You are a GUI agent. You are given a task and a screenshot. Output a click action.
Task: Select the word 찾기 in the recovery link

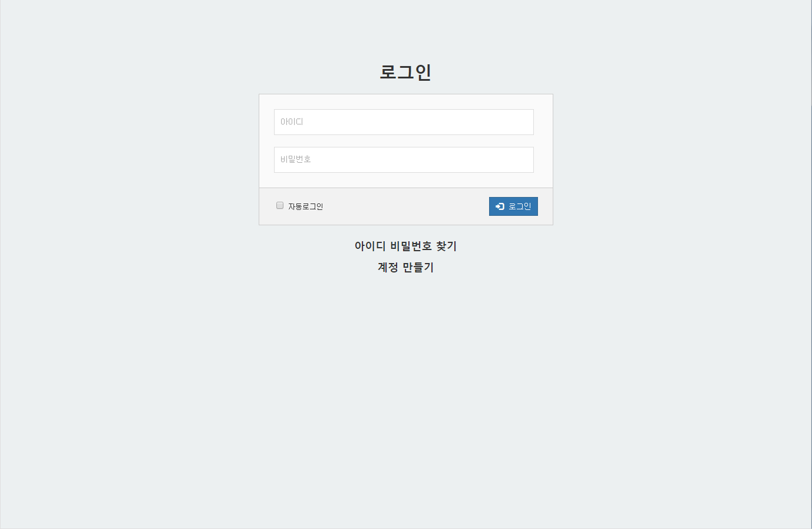[447, 246]
